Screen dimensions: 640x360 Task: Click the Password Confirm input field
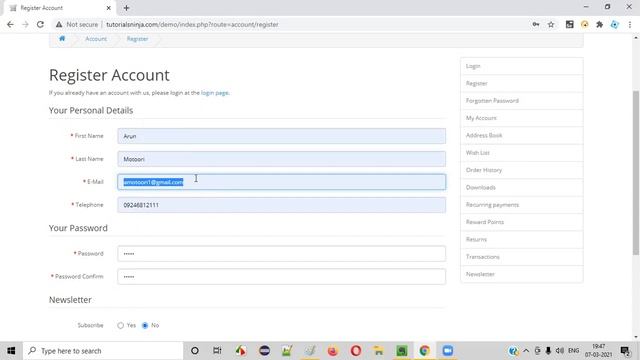pos(282,276)
